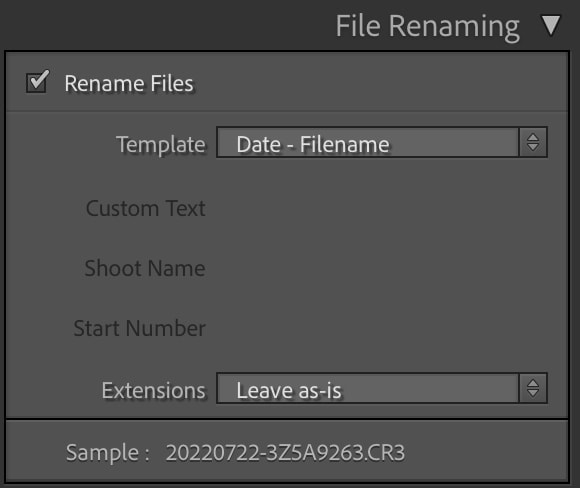Screen dimensions: 580x488
Task: Select the Leave as-is text in Extensions
Action: (289, 390)
